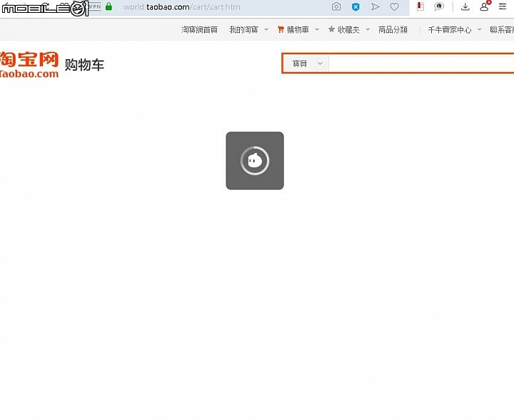Open the 購物車 link
Screen dimensions: 514x420
(298, 30)
